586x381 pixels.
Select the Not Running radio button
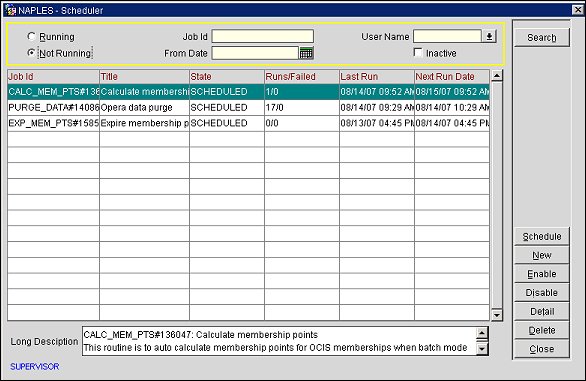pyautogui.click(x=31, y=53)
